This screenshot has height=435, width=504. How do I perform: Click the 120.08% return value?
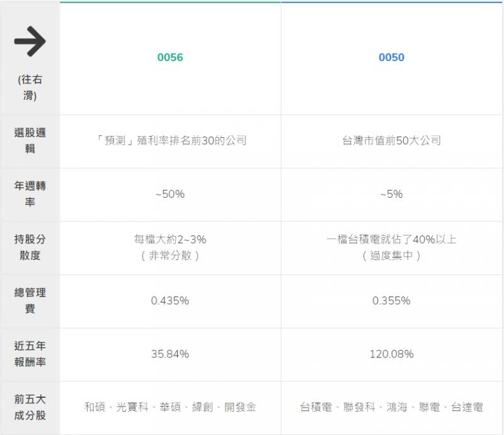tap(391, 354)
